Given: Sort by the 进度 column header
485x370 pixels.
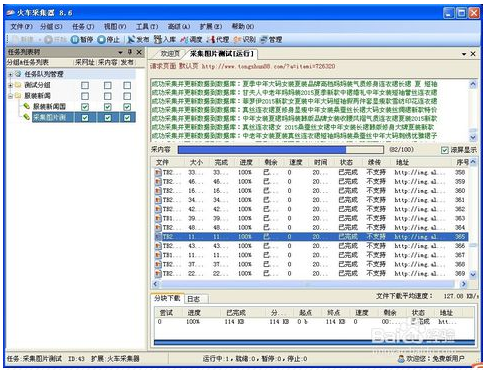Looking at the screenshot, I should click(246, 162).
